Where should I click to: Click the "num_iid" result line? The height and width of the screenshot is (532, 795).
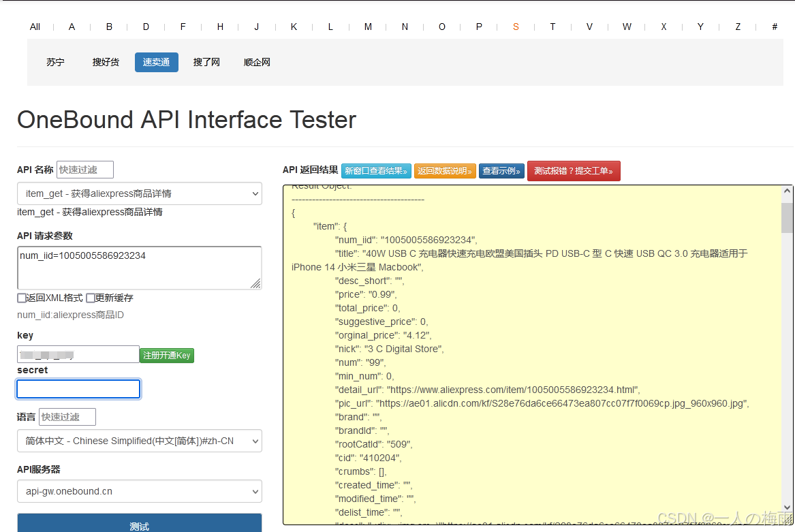click(405, 240)
